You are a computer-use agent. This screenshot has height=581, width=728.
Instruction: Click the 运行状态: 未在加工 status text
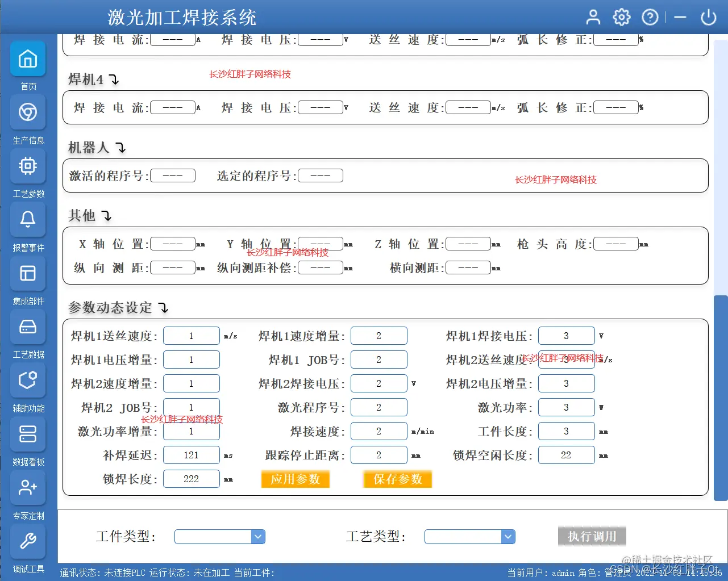pyautogui.click(x=189, y=573)
